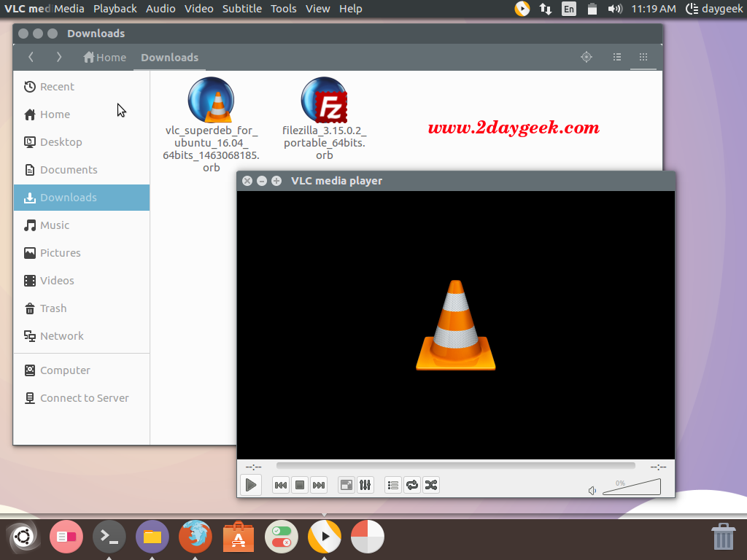Toggle loop mode in VLC
This screenshot has width=747, height=560.
[x=412, y=485]
